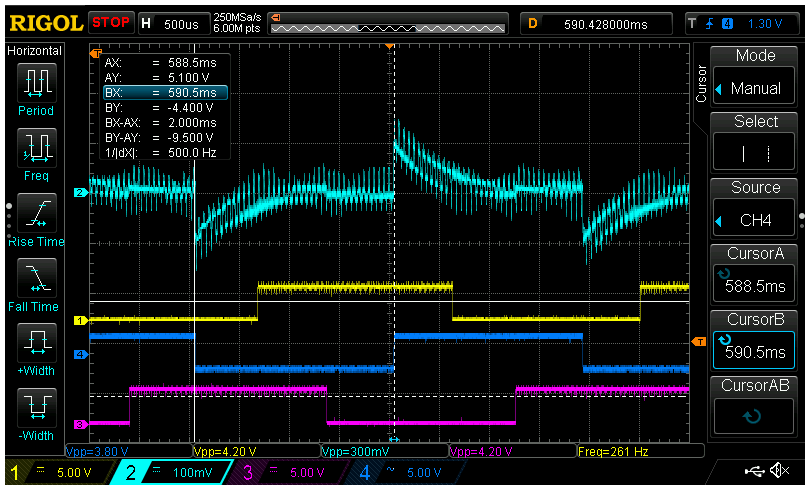Select the Fall Time measurement icon
Image resolution: width=809 pixels, height=489 pixels.
(x=36, y=278)
